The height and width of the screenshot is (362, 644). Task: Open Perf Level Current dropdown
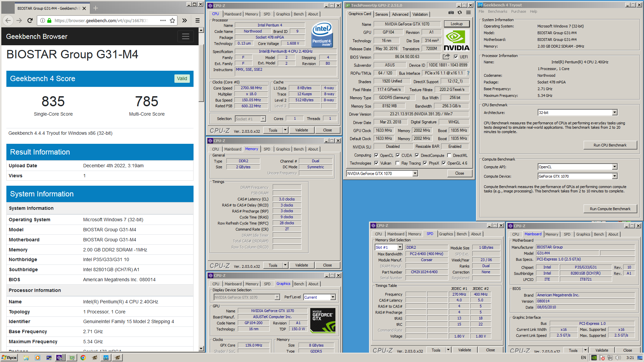[x=333, y=297]
